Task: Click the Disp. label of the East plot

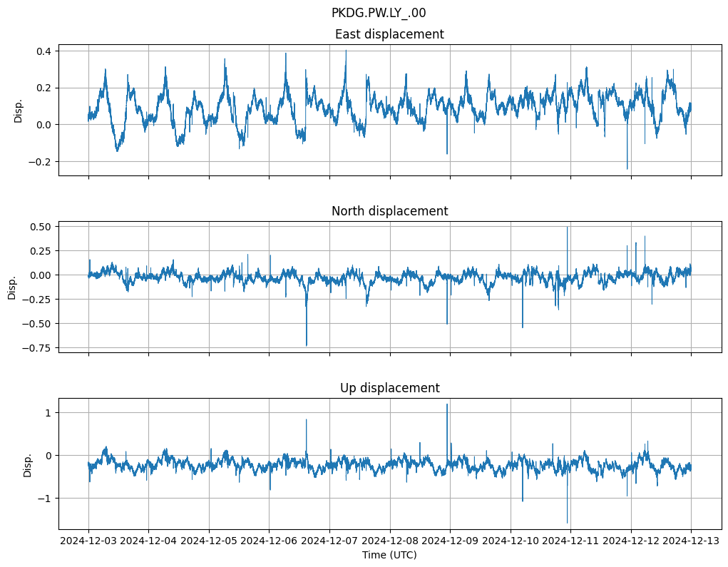Action: pos(19,111)
